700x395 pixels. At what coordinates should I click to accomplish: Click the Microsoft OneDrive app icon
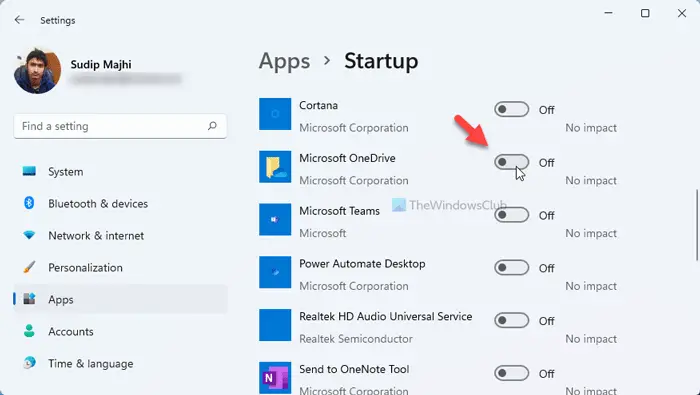coord(275,167)
